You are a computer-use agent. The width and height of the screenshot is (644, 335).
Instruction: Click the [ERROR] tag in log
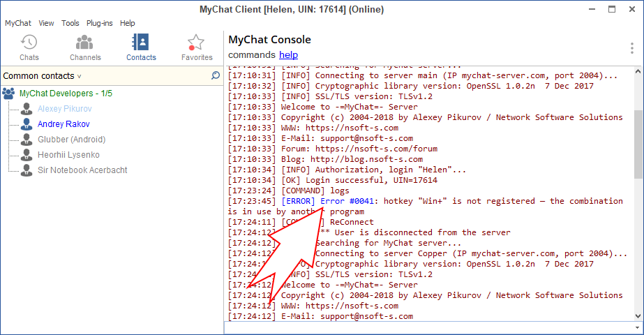(298, 201)
